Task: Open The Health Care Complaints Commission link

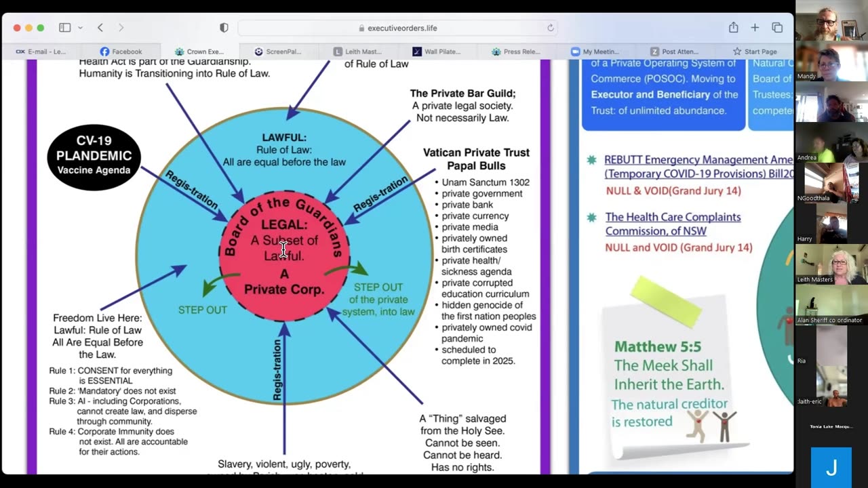Action: pos(673,224)
